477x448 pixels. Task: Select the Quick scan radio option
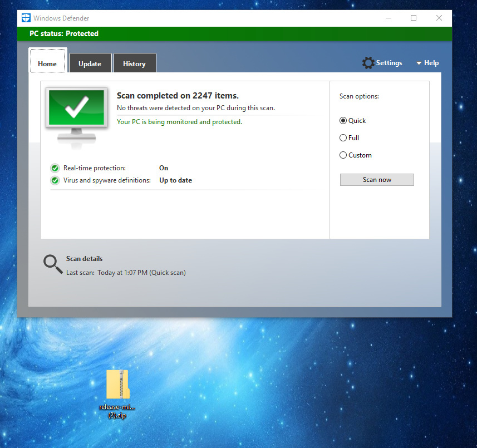[x=343, y=121]
